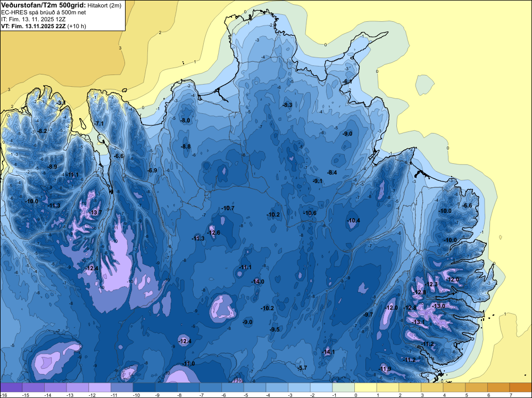Click the -10.6 temperature label

coord(310,213)
